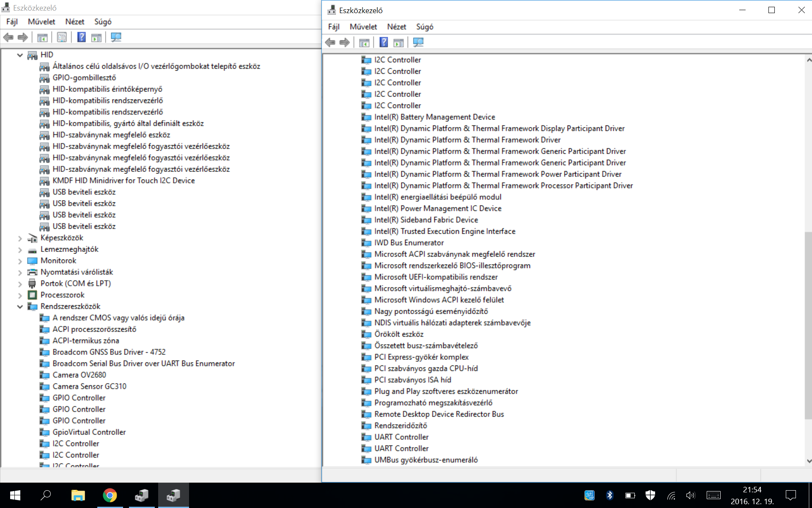Image resolution: width=812 pixels, height=508 pixels.
Task: Select Intel(R) Battery Management Device
Action: coord(435,117)
